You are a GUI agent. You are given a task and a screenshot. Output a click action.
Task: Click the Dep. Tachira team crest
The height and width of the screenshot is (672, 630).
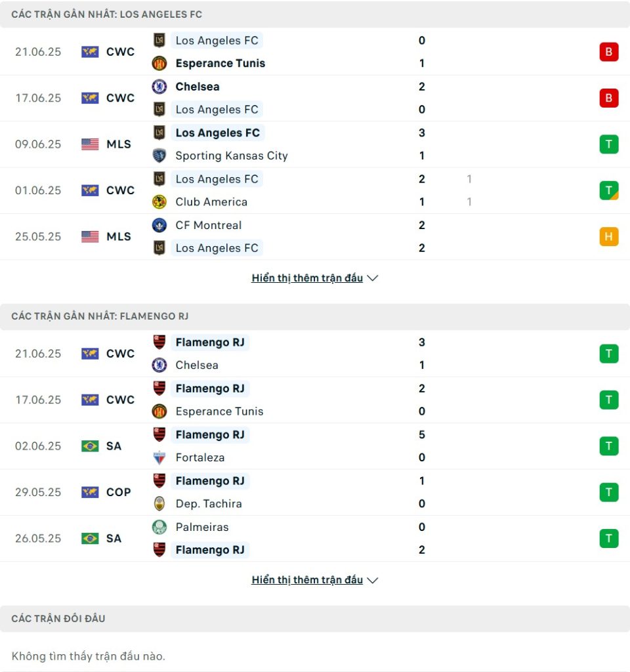pyautogui.click(x=159, y=504)
